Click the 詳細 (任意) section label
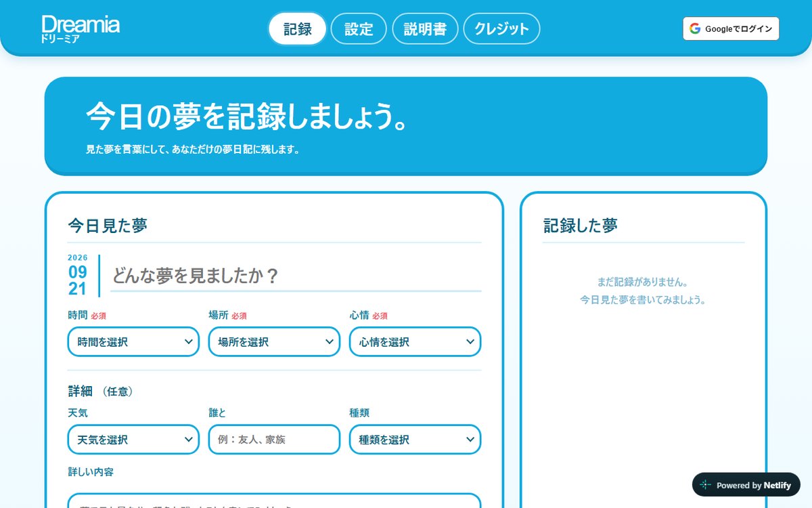The height and width of the screenshot is (508, 812). pyautogui.click(x=100, y=391)
